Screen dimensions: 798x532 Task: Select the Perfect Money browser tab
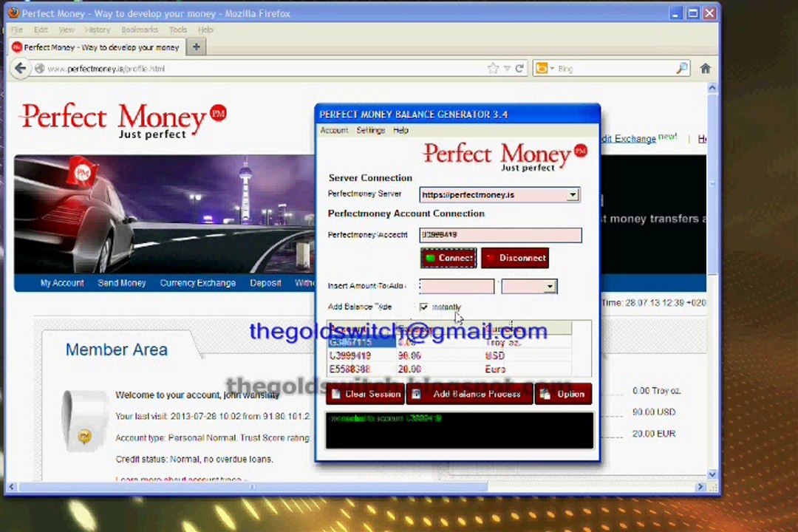click(x=97, y=47)
